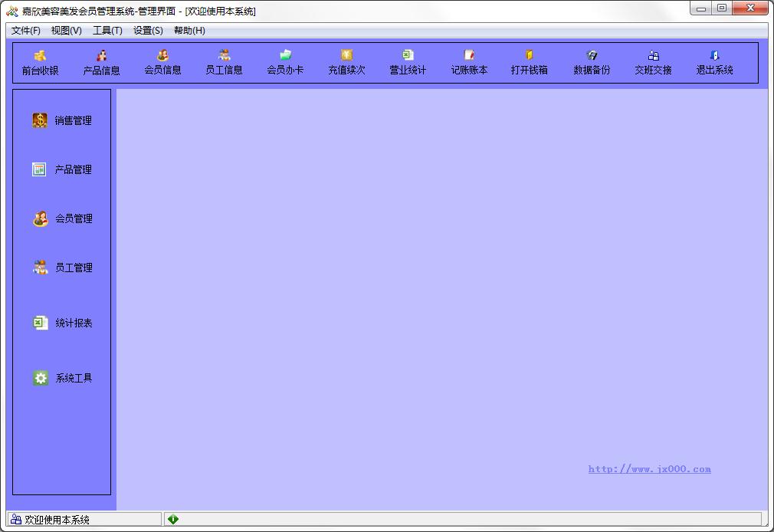Click the 统计报表 label text
Screen dimensions: 774x532
(74, 323)
